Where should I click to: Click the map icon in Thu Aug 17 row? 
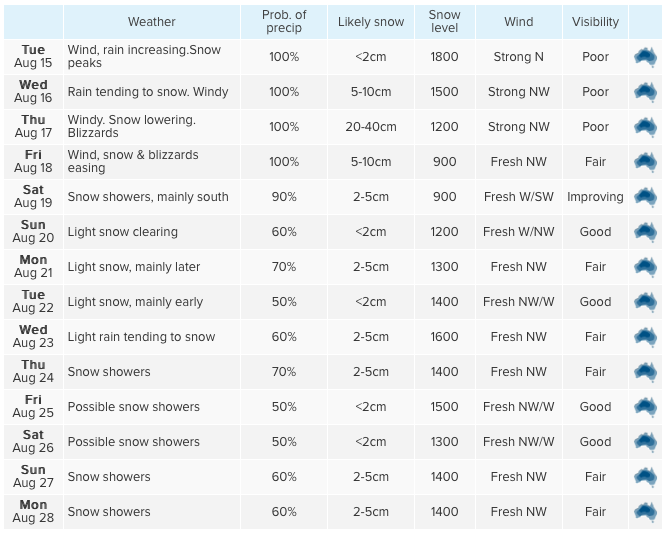click(x=645, y=127)
